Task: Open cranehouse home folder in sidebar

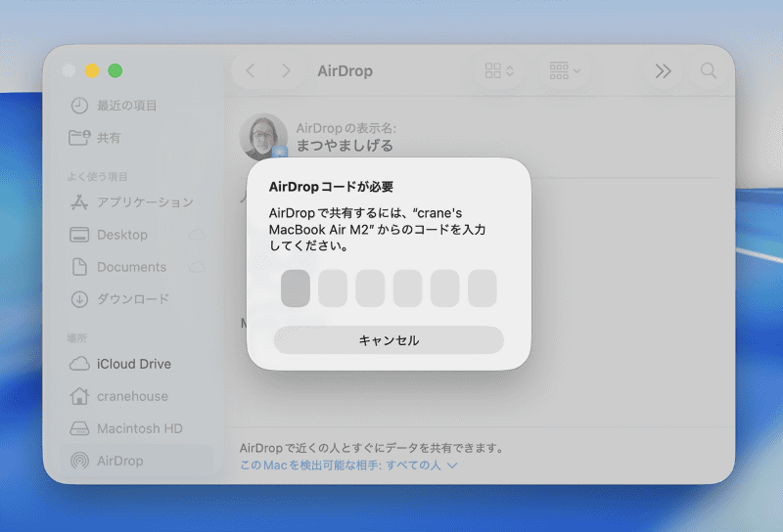Action: click(x=139, y=396)
